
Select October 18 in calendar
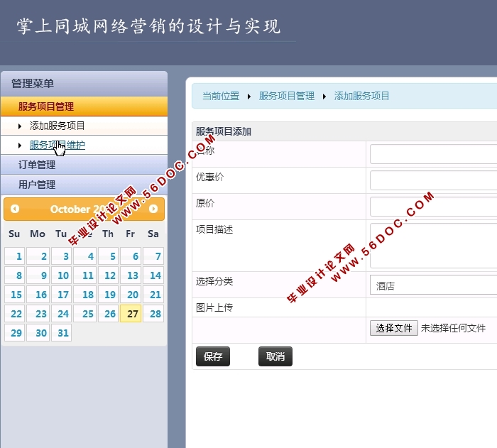85,294
